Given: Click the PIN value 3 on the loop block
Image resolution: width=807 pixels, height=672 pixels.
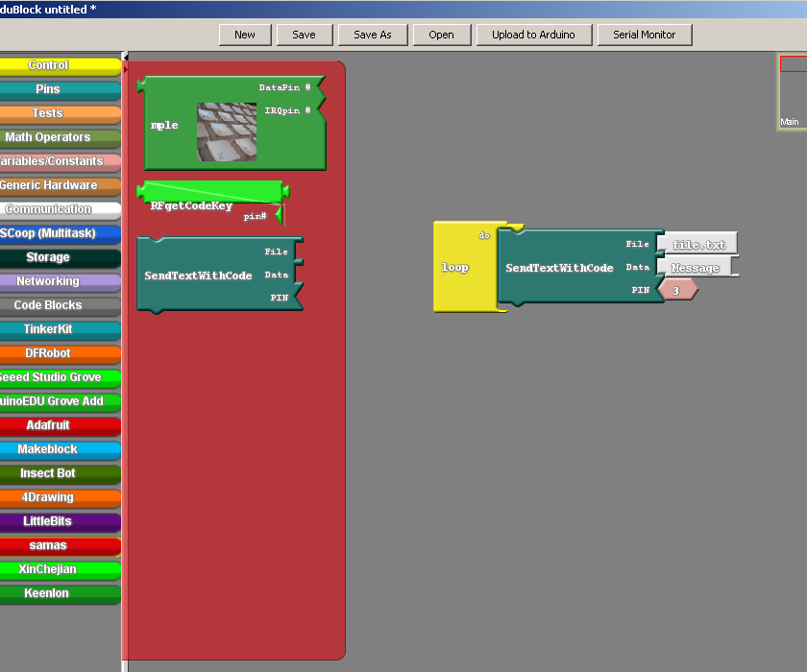Looking at the screenshot, I should [678, 289].
